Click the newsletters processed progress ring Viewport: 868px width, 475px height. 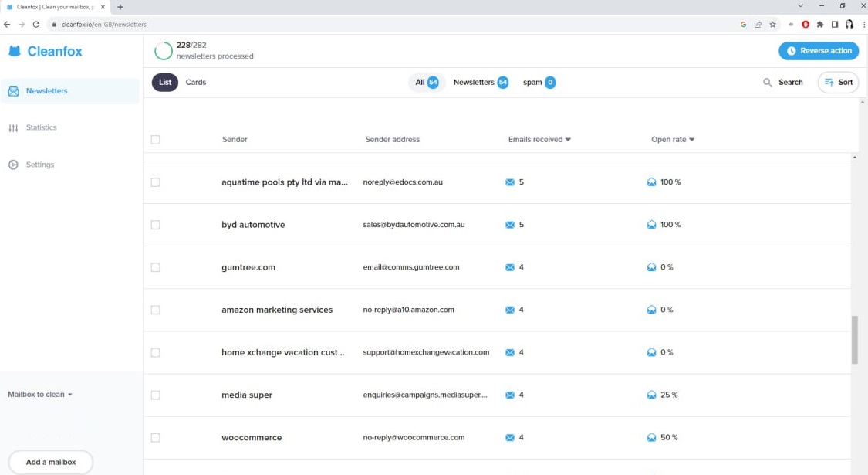pos(164,51)
